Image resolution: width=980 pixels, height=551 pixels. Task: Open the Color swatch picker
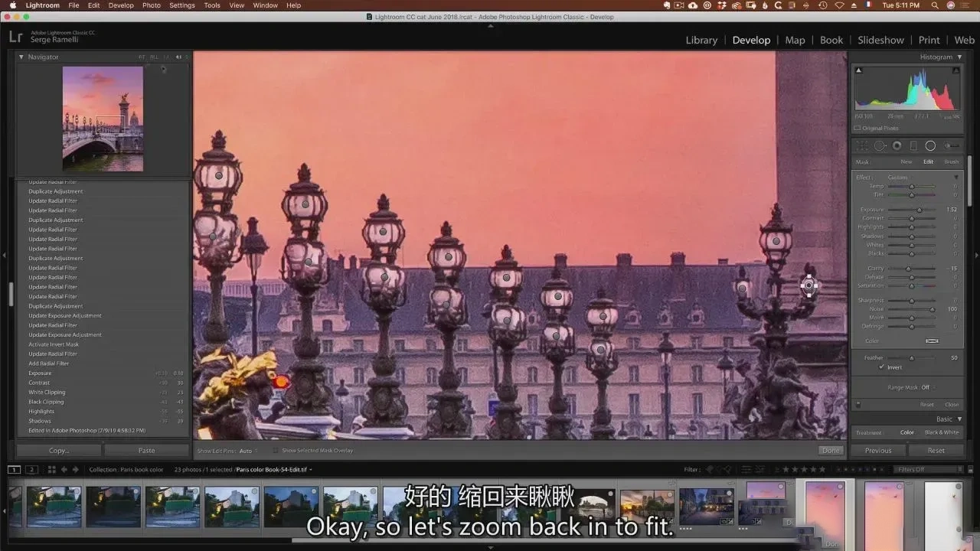[x=932, y=341]
